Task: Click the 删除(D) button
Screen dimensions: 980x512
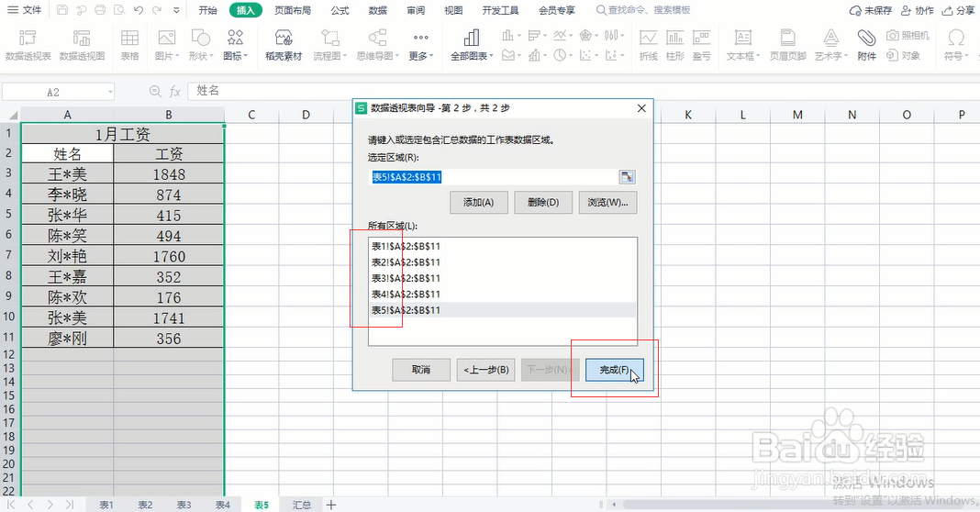Action: pos(542,203)
